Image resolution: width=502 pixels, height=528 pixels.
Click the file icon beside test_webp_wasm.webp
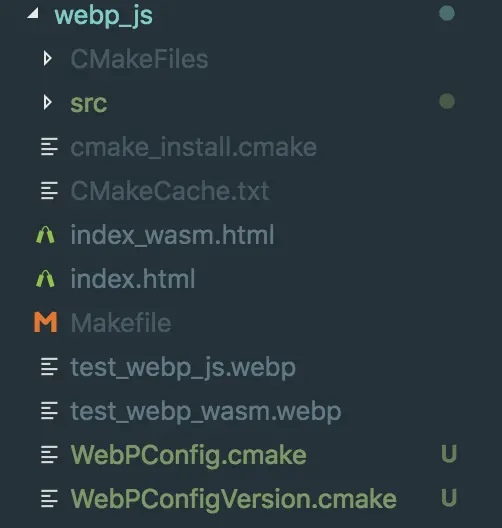[49, 411]
